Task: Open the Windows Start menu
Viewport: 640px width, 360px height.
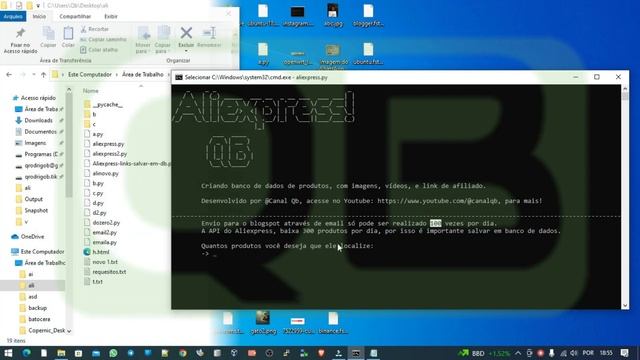Action: [x=8, y=353]
